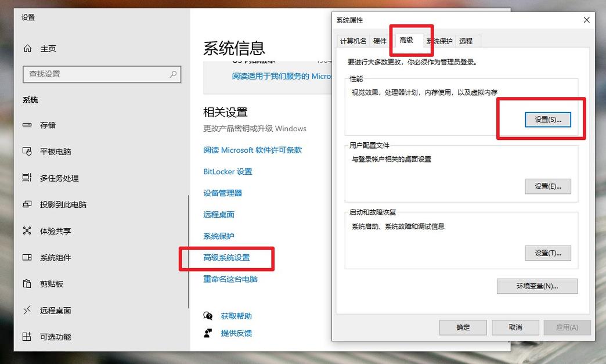Viewport: 606px width, 364px height.
Task: Switch to the 硬件 tab
Action: pos(380,41)
